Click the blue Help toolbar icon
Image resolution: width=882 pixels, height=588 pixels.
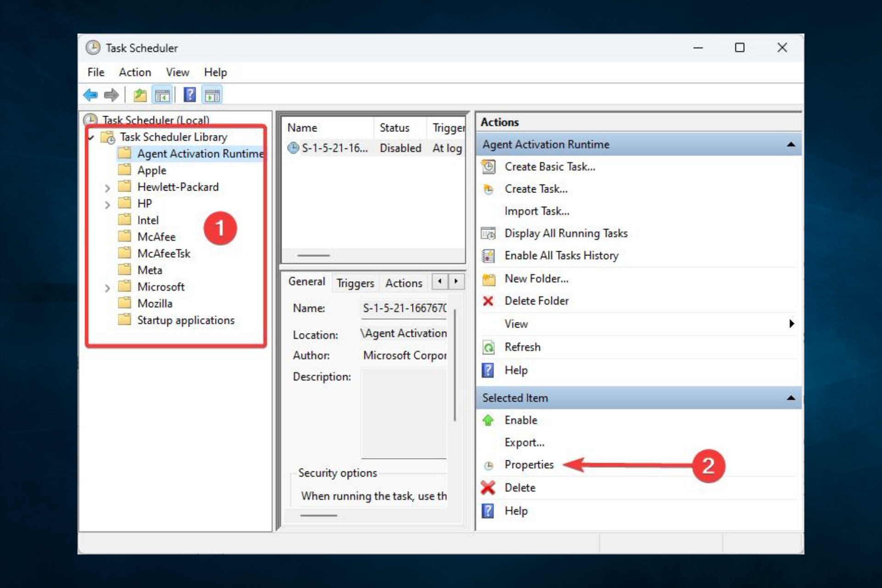click(x=189, y=95)
